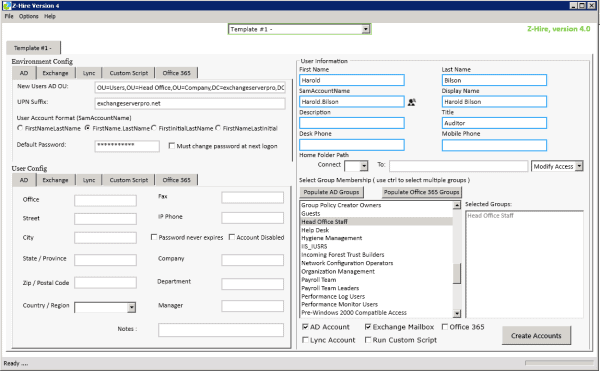600x371 pixels.
Task: Open Office 365 tab in User Config
Action: (x=176, y=180)
